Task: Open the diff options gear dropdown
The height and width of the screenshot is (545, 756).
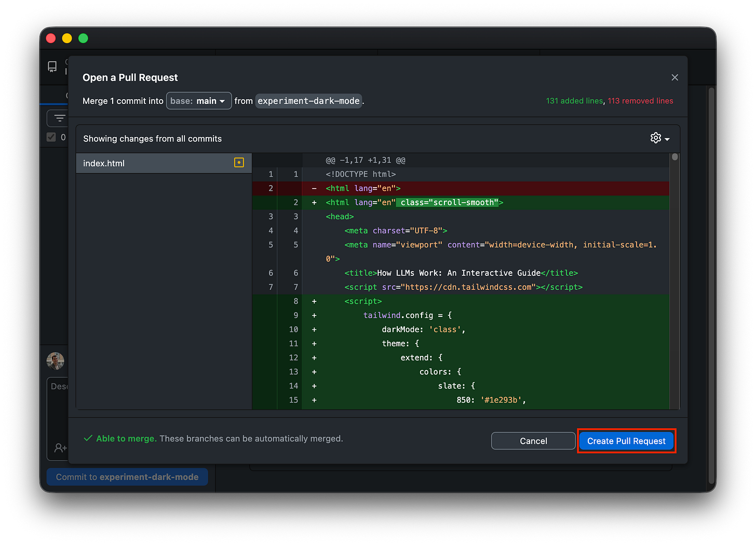Action: tap(659, 138)
